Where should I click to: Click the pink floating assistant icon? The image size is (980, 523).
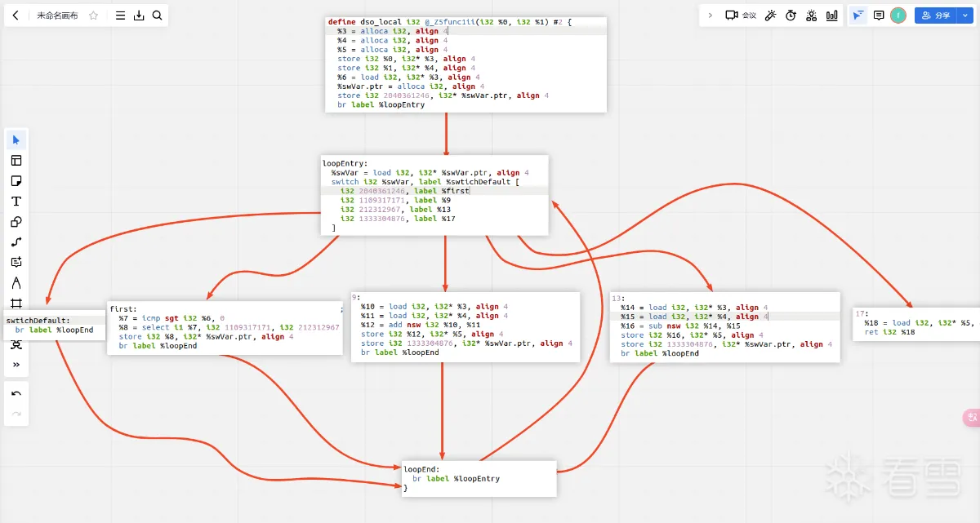click(971, 418)
